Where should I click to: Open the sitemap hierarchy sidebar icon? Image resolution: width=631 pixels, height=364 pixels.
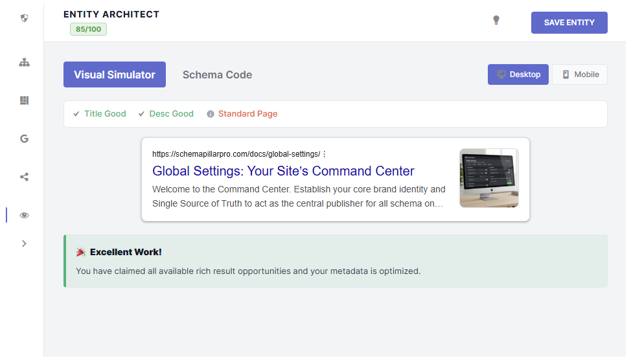click(24, 62)
